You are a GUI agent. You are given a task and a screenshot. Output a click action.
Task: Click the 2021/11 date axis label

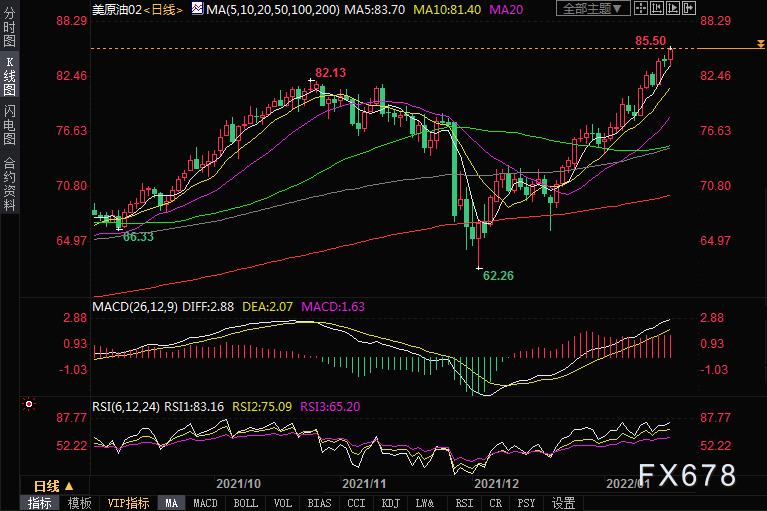(364, 484)
